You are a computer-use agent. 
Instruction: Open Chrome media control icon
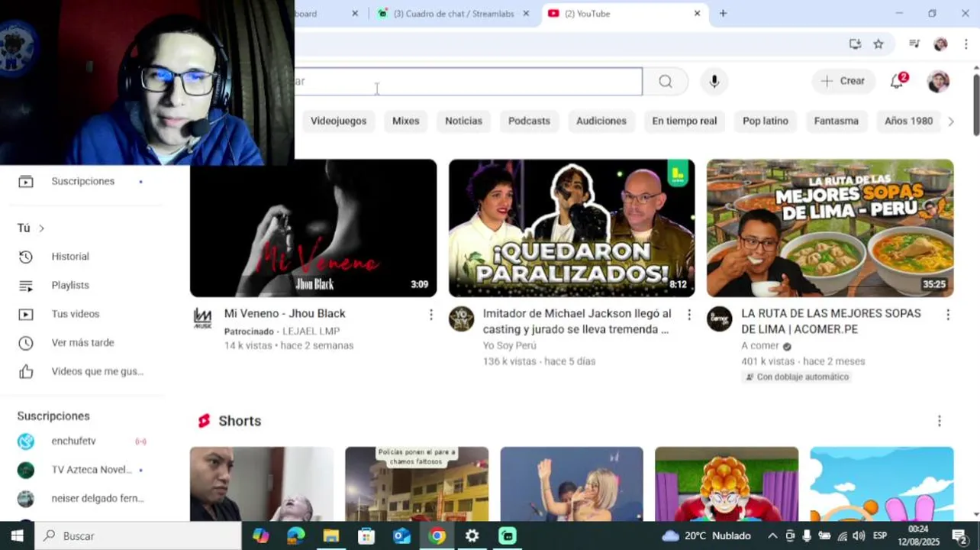[x=914, y=44]
